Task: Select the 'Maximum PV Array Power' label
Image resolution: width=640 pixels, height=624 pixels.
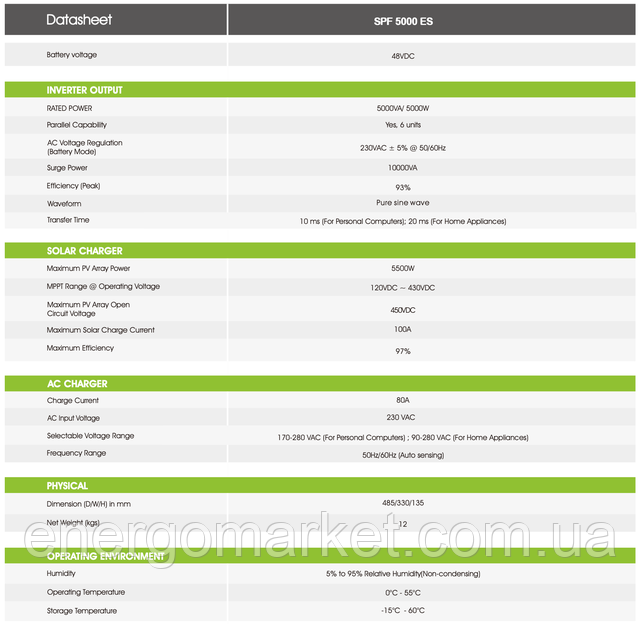Action: point(88,268)
